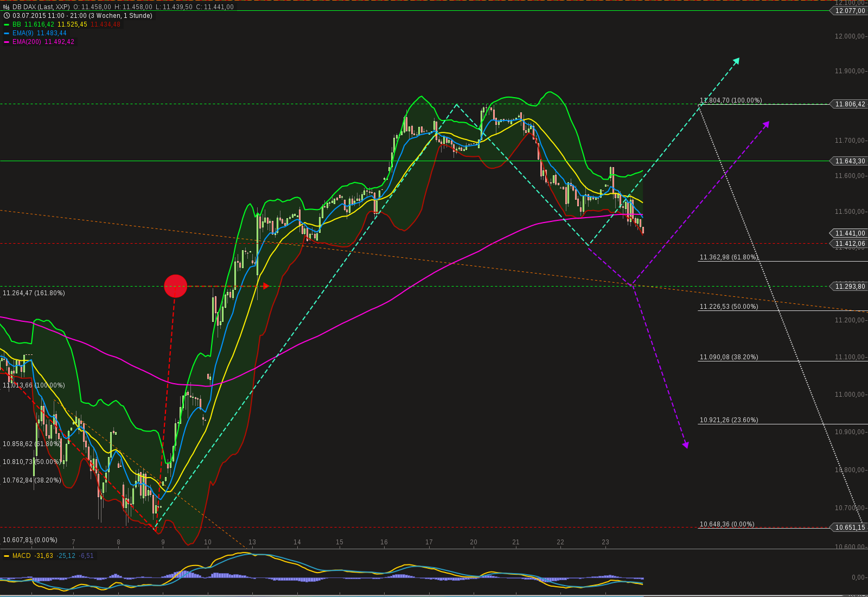868x597 pixels.
Task: Click Fibonacci label 11.362,98 (61.80%)
Action: coord(729,257)
